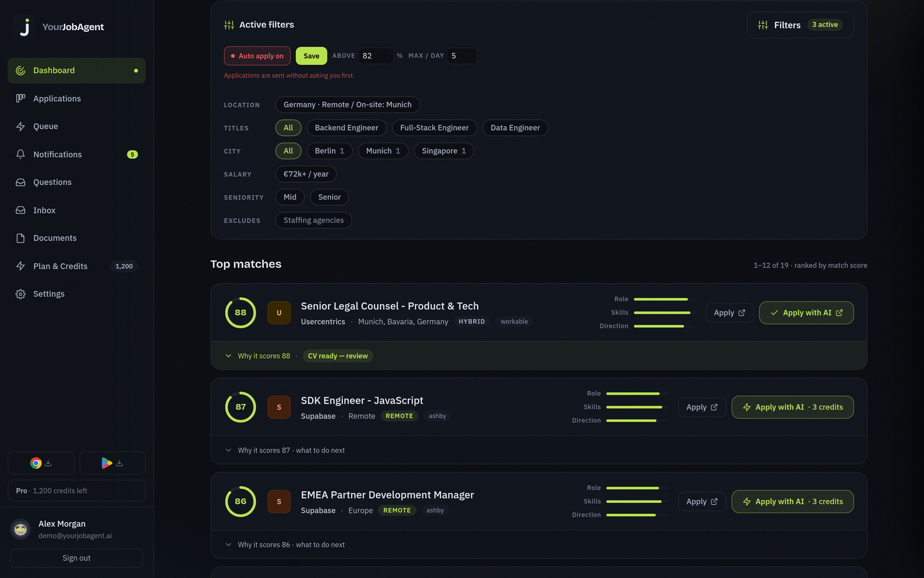Image resolution: width=924 pixels, height=578 pixels.
Task: Open the Senior Legal Counsel job title
Action: (390, 306)
